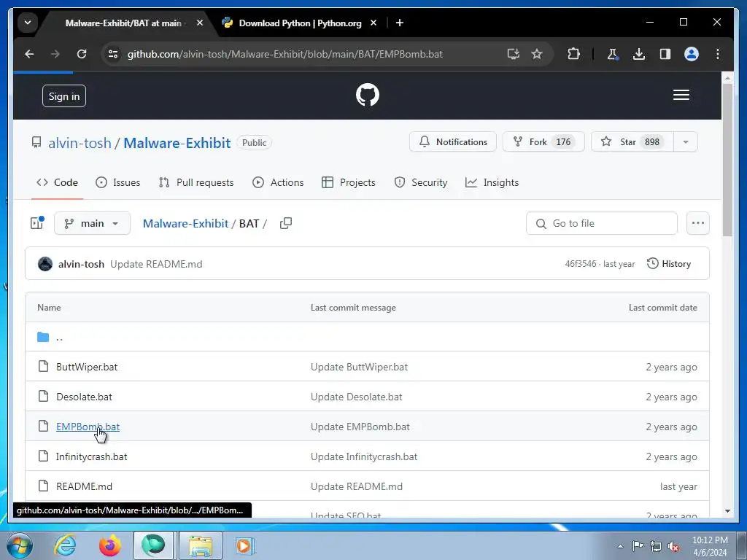Open the browser Downloads icon

click(639, 54)
